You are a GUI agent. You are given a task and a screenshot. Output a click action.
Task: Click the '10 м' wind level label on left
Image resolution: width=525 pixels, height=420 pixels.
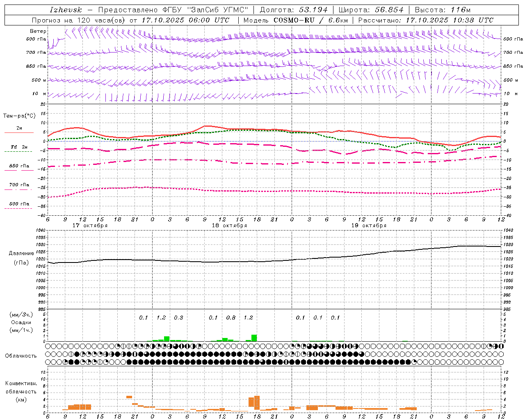coord(39,94)
